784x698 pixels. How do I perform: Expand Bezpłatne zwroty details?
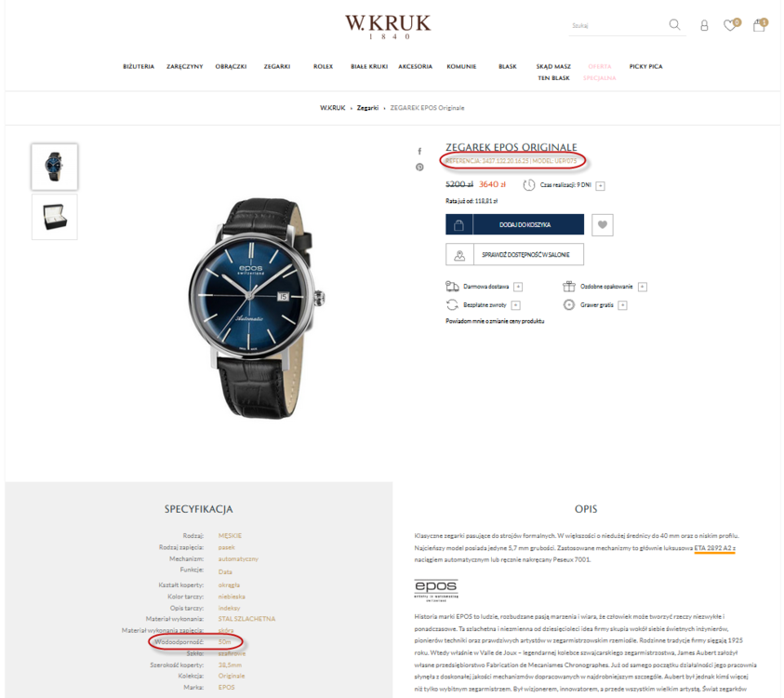click(516, 305)
